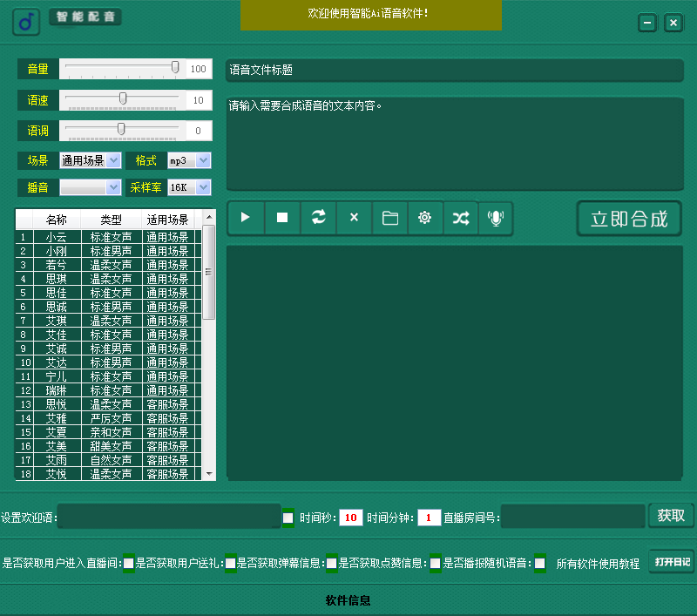The height and width of the screenshot is (616, 697).
Task: Click the microphone icon
Action: point(496,218)
